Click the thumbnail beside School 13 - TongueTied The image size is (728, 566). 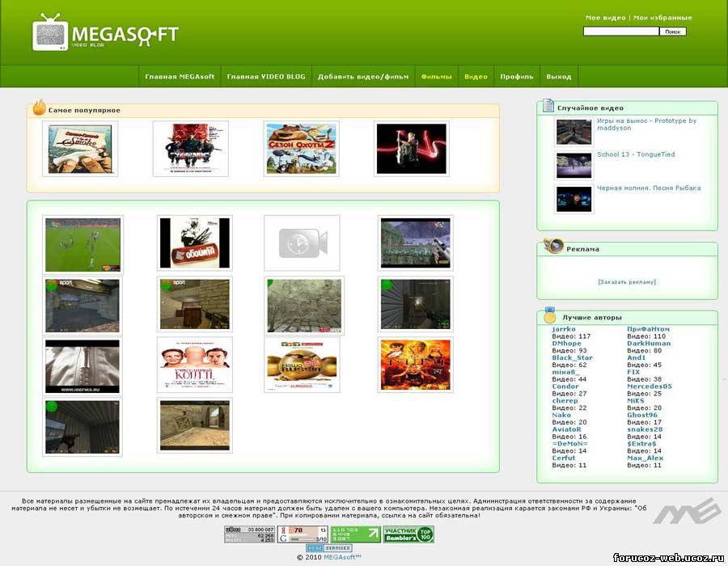click(x=574, y=165)
